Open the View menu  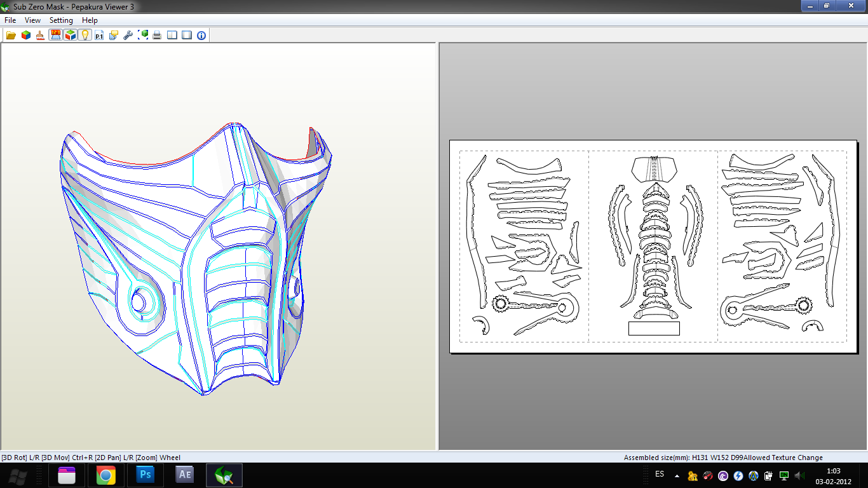pyautogui.click(x=32, y=20)
